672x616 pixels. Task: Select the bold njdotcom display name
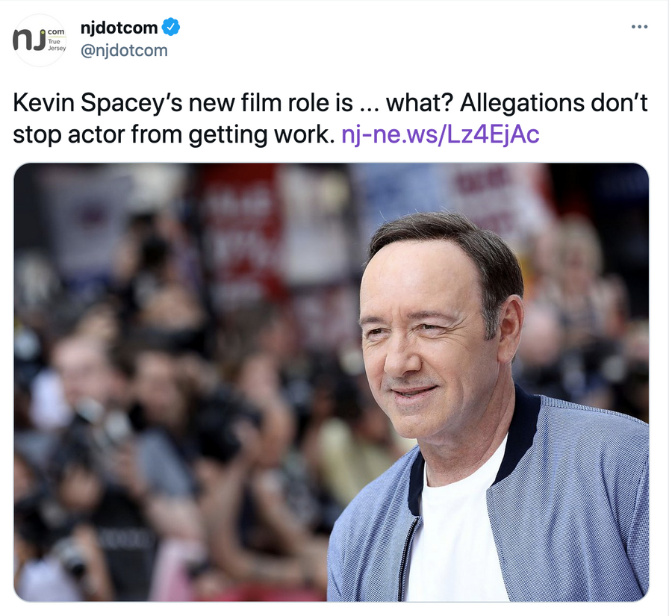119,28
